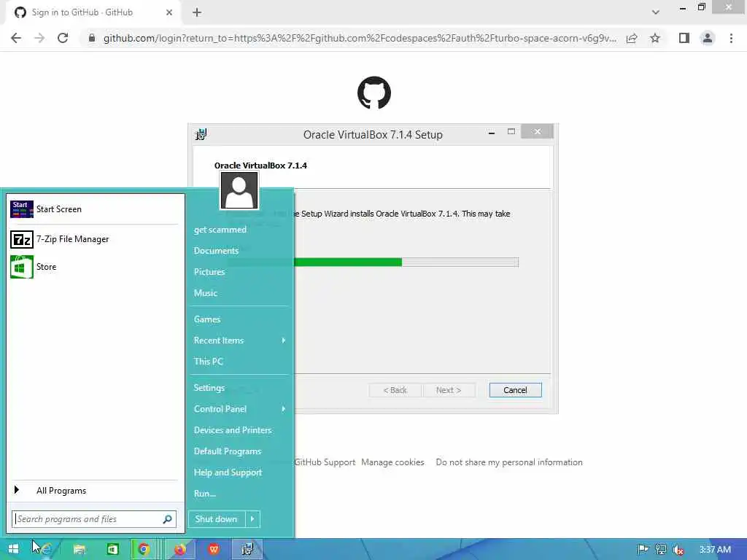This screenshot has height=560, width=747.
Task: Open Games from the start menu
Action: pos(206,319)
